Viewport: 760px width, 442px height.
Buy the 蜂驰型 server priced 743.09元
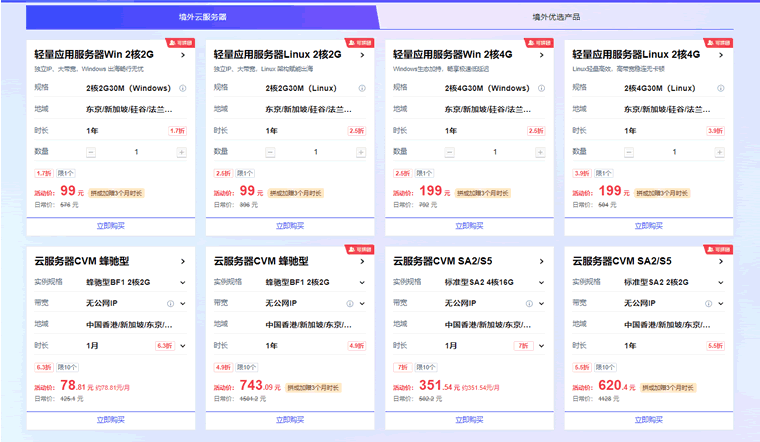pyautogui.click(x=290, y=420)
